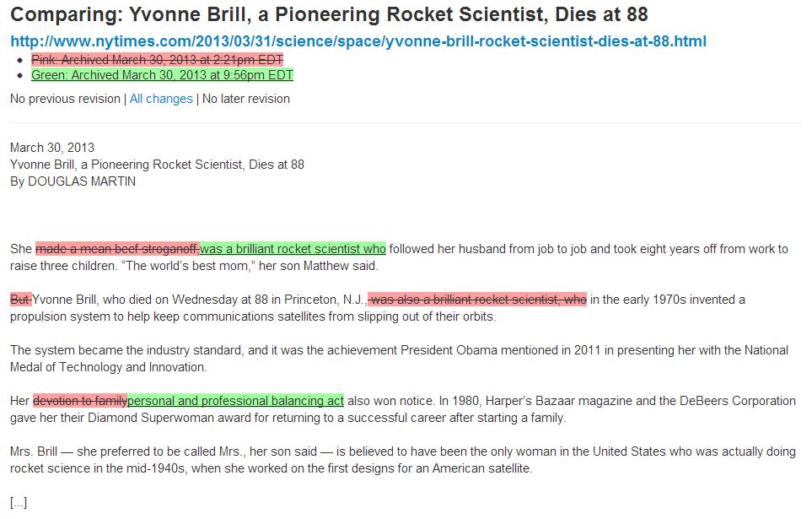Click the "By DOUGLAS MARTIN" byline
The image size is (812, 519).
click(73, 181)
